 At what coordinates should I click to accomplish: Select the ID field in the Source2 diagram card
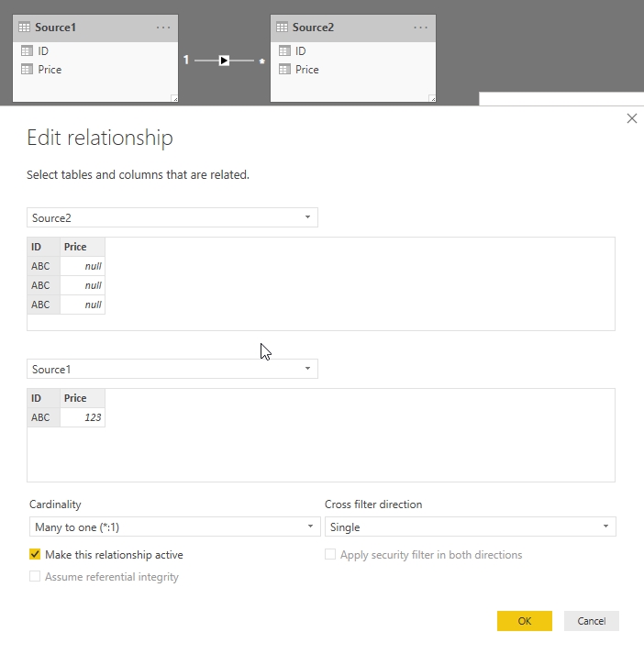coord(301,50)
